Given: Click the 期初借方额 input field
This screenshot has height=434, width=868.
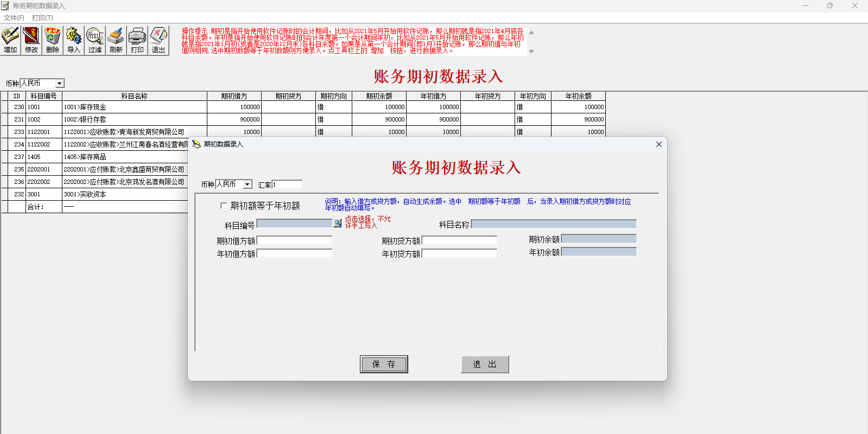Looking at the screenshot, I should point(294,240).
